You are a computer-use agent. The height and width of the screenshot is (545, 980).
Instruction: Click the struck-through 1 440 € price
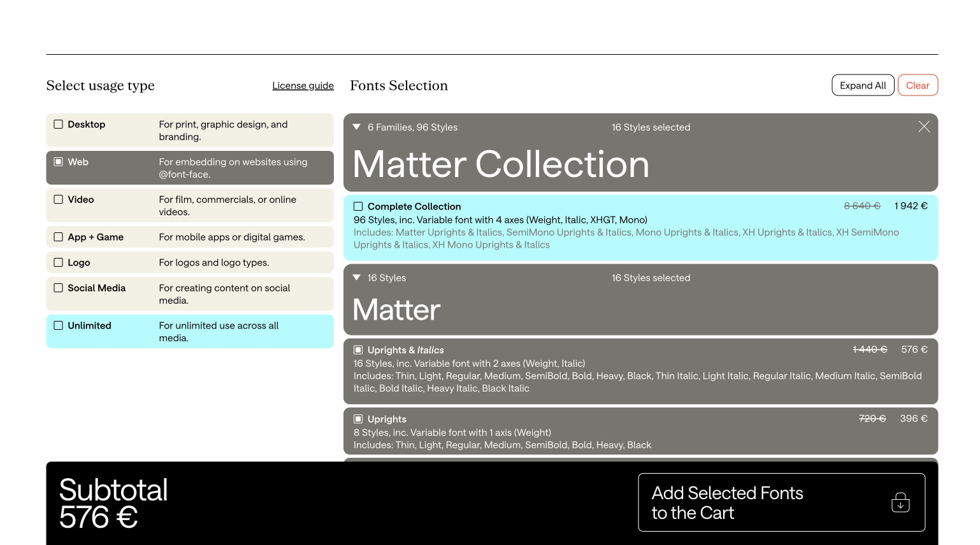pyautogui.click(x=870, y=350)
